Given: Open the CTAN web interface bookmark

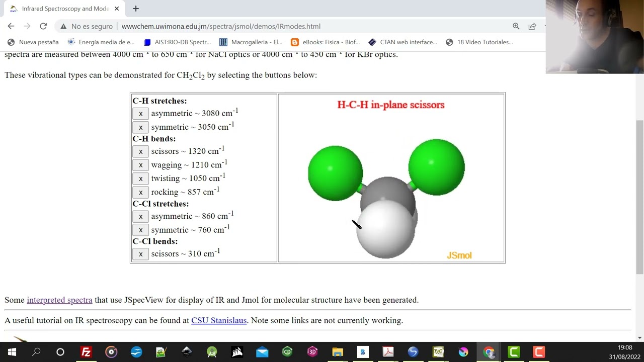Looking at the screenshot, I should 403,42.
